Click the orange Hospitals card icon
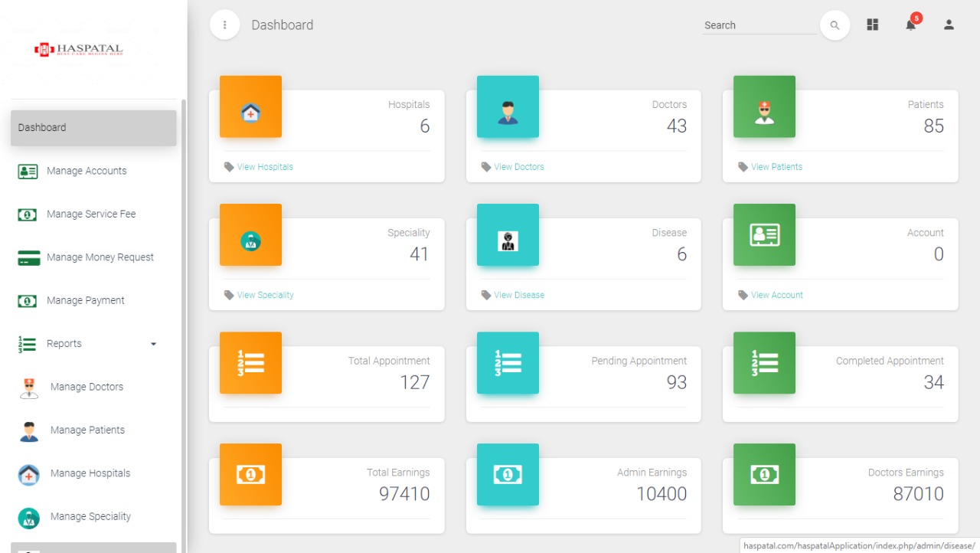Viewport: 980px width, 553px height. pyautogui.click(x=250, y=106)
